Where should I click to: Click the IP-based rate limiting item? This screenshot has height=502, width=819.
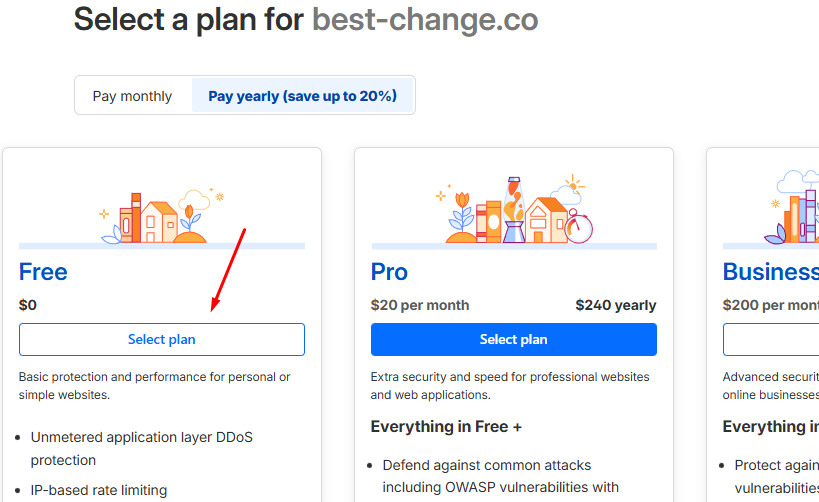pos(99,490)
